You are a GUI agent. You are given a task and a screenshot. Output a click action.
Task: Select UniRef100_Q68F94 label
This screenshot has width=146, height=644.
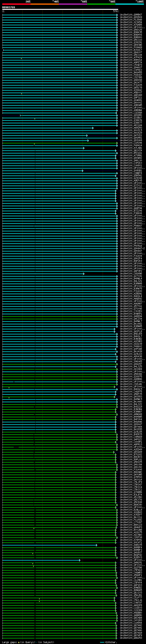tap(131, 208)
